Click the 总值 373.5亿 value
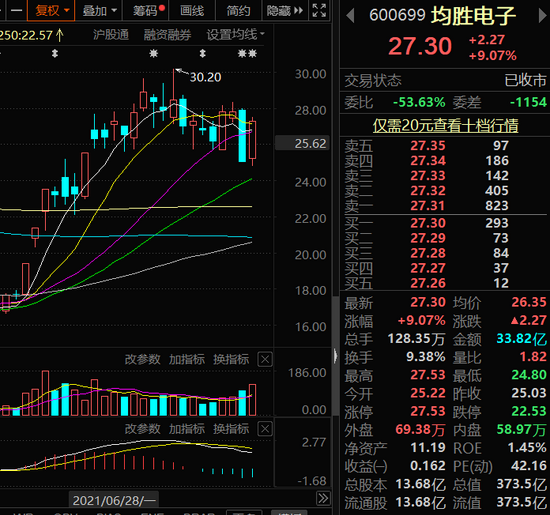The width and height of the screenshot is (550, 515). click(x=521, y=484)
